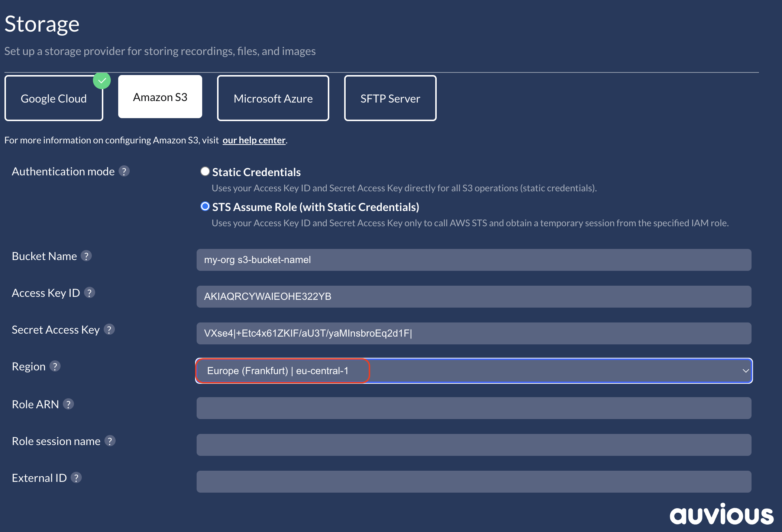Switch to Microsoft Azure provider tab
The width and height of the screenshot is (782, 532).
coord(273,98)
